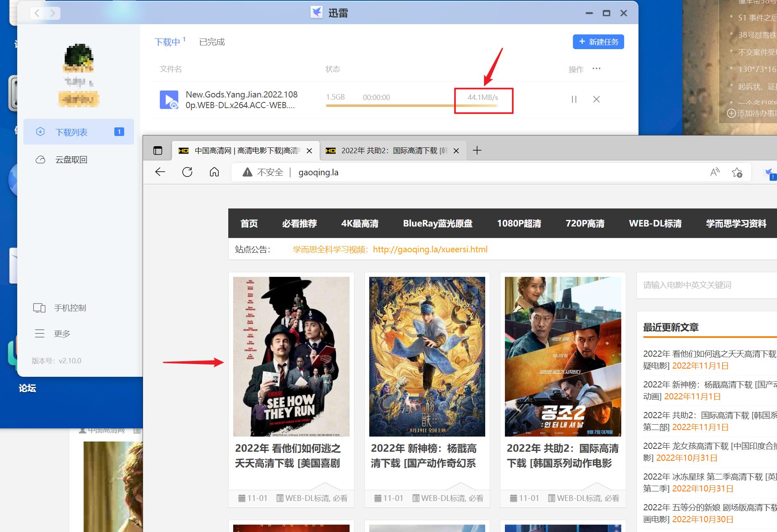Open the vertical tabs switcher icon
777x532 pixels.
pyautogui.click(x=158, y=150)
